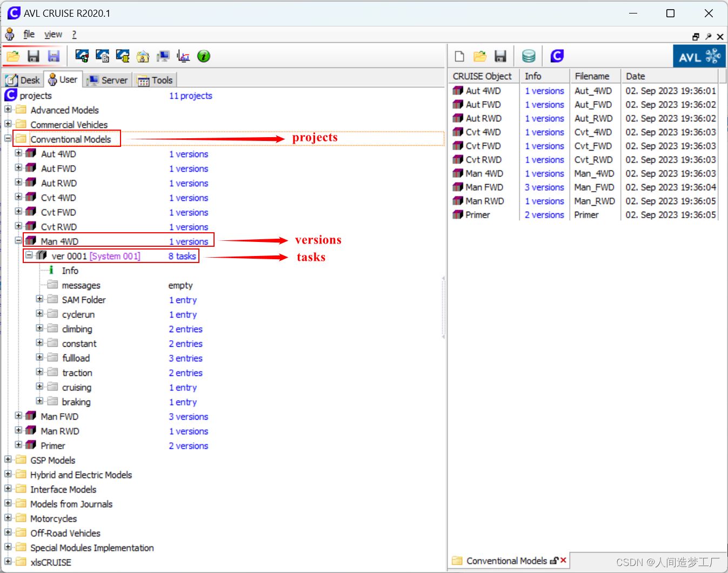Click the Info column header
This screenshot has width=728, height=573.
coord(544,76)
